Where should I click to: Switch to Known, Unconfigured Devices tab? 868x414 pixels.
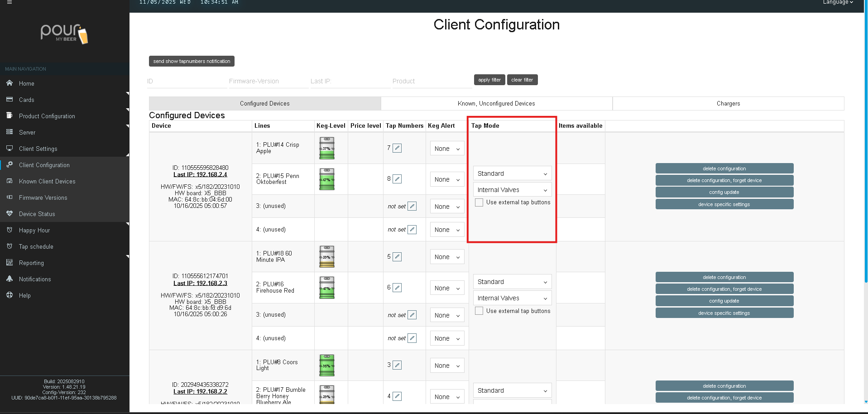point(496,104)
